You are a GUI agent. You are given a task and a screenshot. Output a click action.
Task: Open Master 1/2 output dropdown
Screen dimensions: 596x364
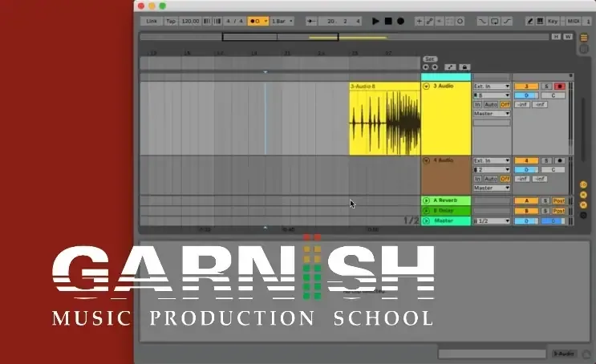coord(492,220)
